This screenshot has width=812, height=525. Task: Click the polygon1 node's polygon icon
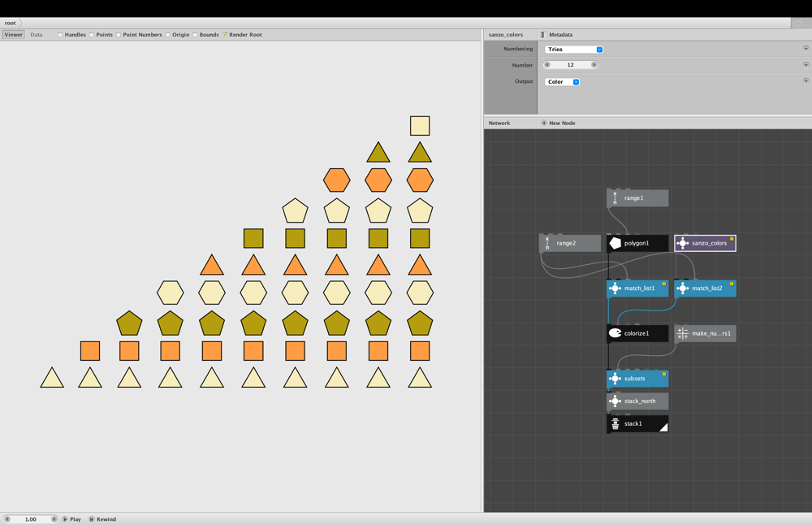(x=615, y=243)
